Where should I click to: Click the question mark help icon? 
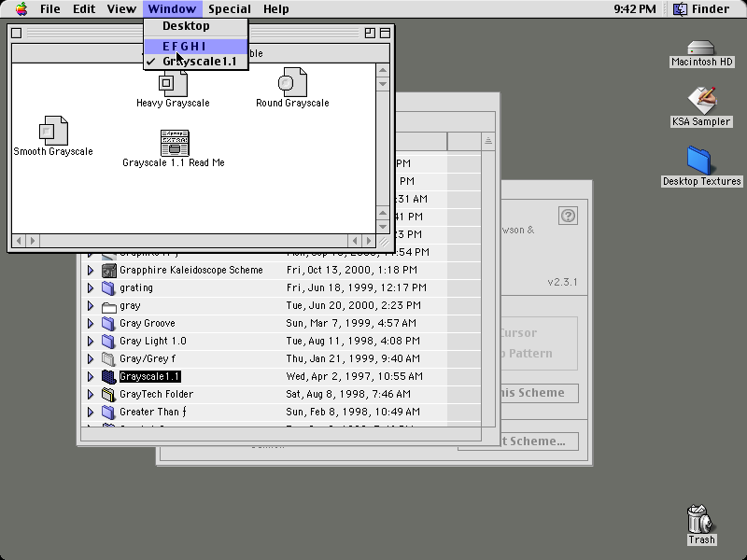pyautogui.click(x=568, y=216)
